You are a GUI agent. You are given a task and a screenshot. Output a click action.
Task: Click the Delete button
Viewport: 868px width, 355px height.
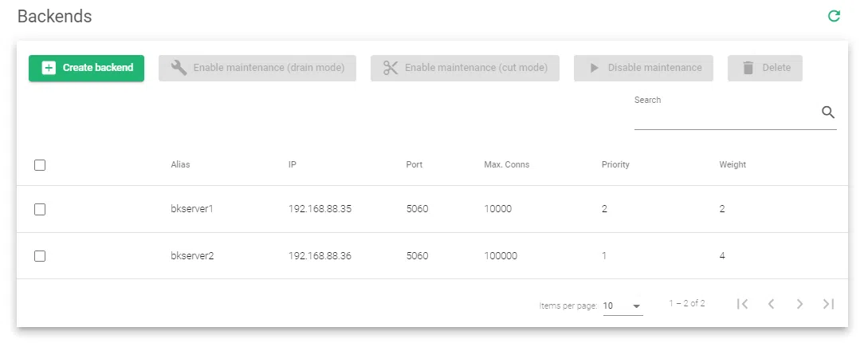[764, 68]
